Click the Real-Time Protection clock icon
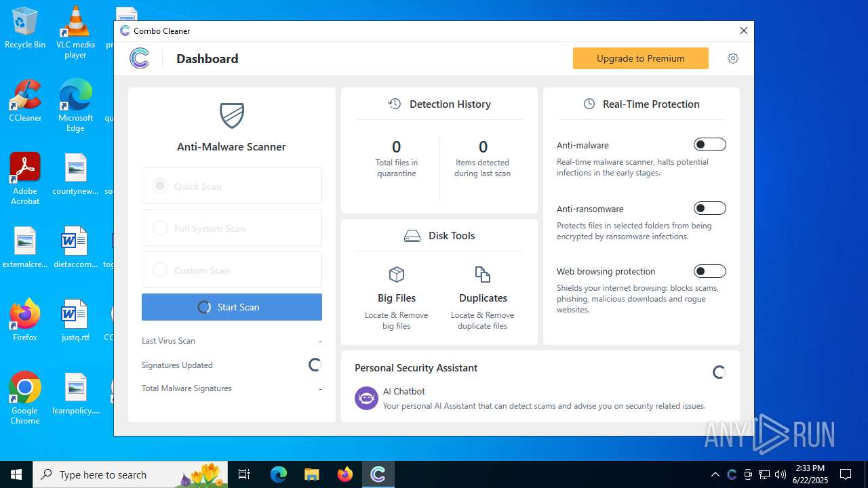The height and width of the screenshot is (488, 868). (x=589, y=104)
